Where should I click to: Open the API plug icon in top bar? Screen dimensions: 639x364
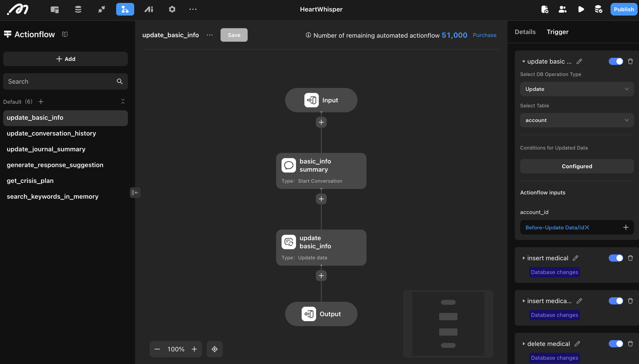[101, 9]
